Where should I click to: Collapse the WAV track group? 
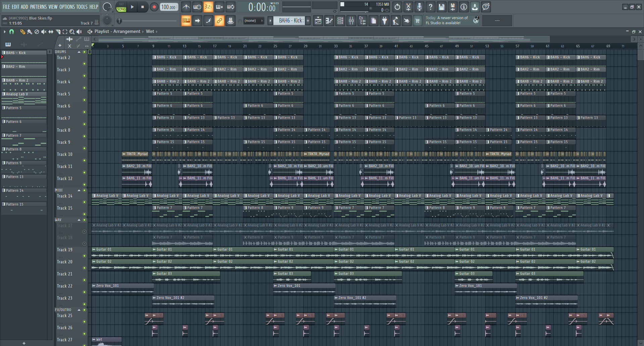(x=79, y=220)
